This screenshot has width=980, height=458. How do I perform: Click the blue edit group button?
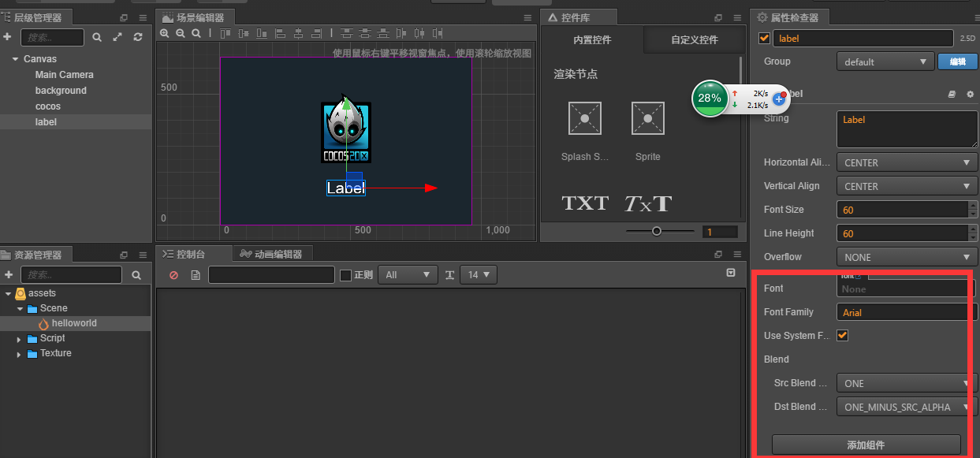pyautogui.click(x=957, y=61)
